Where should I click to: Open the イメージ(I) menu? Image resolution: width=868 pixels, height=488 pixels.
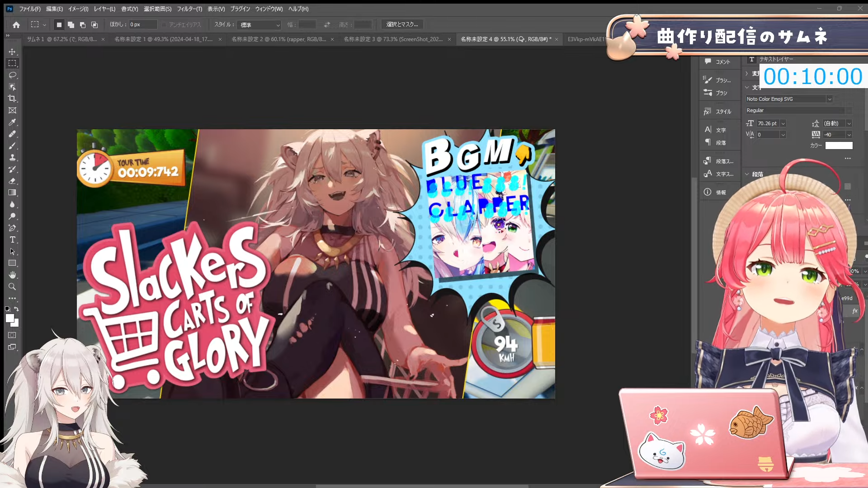point(78,9)
